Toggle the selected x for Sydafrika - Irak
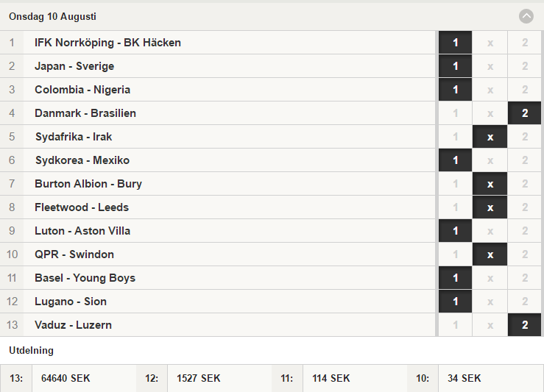The width and height of the screenshot is (544, 392). coord(490,137)
